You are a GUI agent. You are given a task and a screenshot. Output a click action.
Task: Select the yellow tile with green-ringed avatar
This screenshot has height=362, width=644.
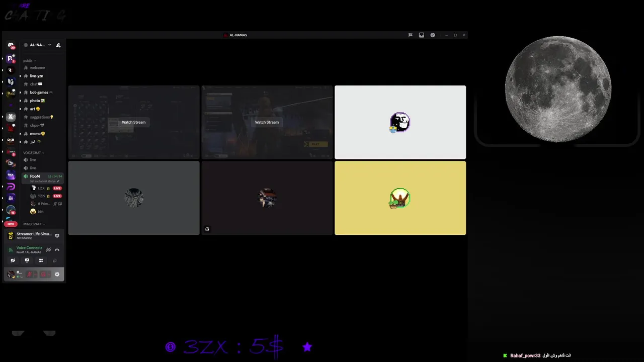(x=400, y=198)
